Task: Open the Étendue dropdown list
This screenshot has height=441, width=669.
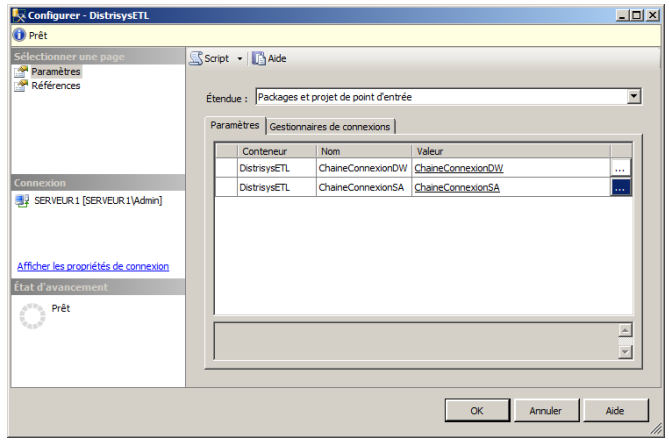Action: [632, 97]
